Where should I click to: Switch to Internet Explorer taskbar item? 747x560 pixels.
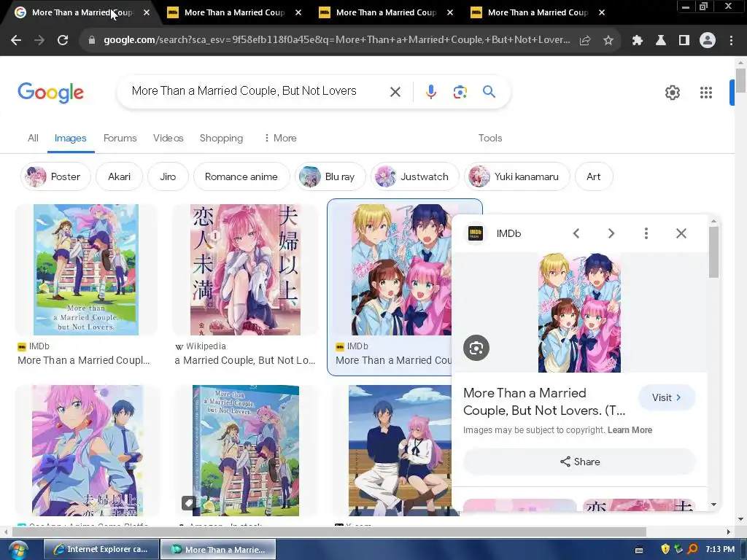pyautogui.click(x=101, y=550)
